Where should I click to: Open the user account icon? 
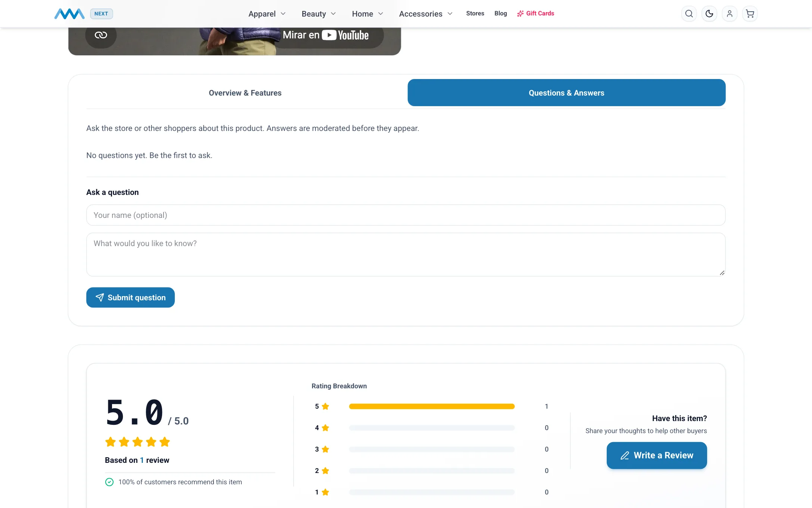coord(729,14)
